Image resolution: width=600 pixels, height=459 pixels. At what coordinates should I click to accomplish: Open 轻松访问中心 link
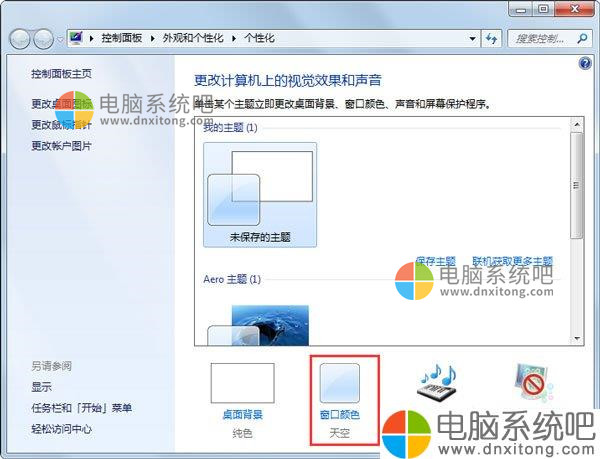61,429
